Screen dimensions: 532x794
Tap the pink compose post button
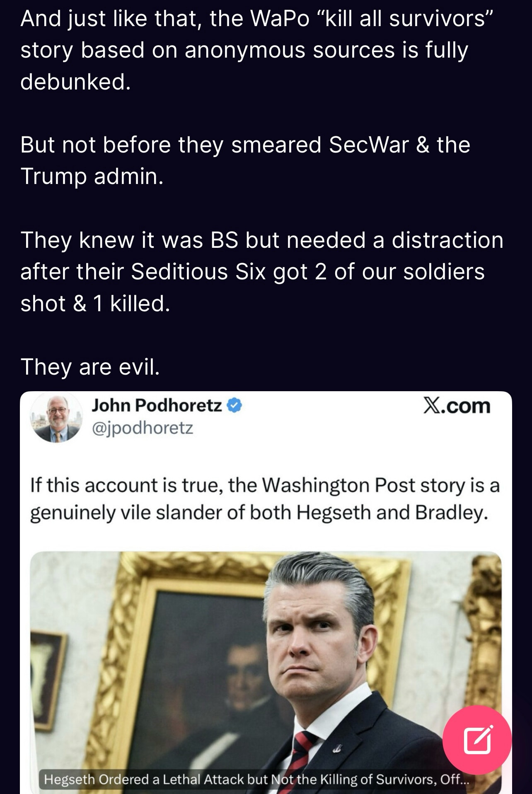477,740
